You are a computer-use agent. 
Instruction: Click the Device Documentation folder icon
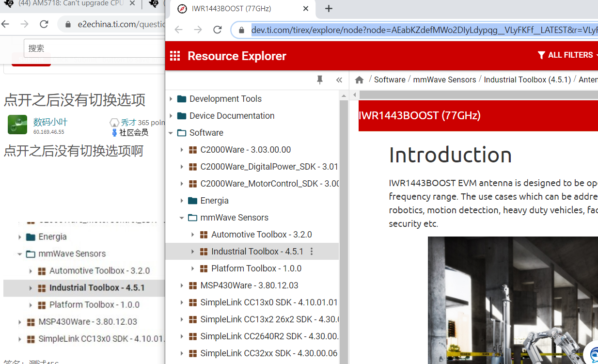point(182,116)
